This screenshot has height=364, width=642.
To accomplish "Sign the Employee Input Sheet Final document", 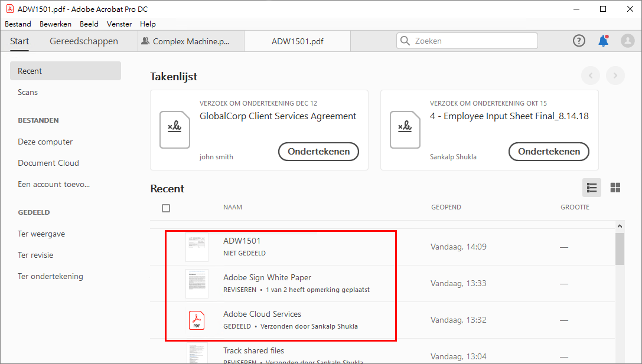I will click(549, 152).
